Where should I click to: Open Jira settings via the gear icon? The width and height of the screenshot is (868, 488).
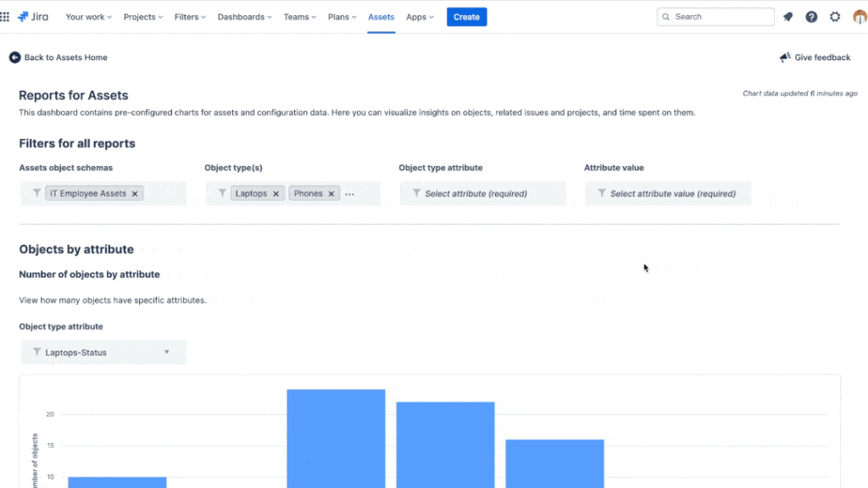(x=835, y=16)
